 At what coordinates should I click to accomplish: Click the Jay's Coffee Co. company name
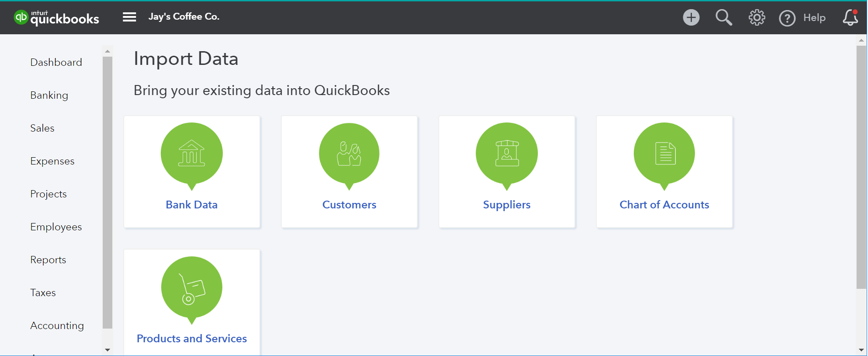(x=184, y=16)
